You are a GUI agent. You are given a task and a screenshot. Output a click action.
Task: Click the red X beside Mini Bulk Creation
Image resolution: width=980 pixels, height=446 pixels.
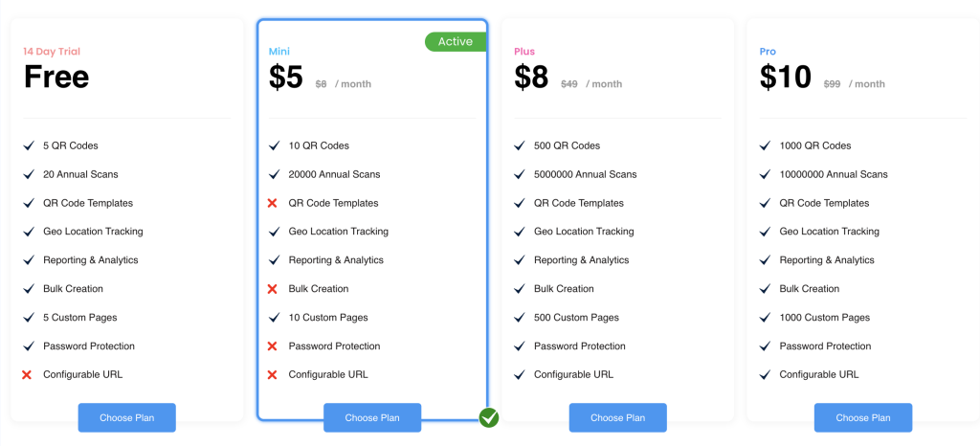pos(272,289)
